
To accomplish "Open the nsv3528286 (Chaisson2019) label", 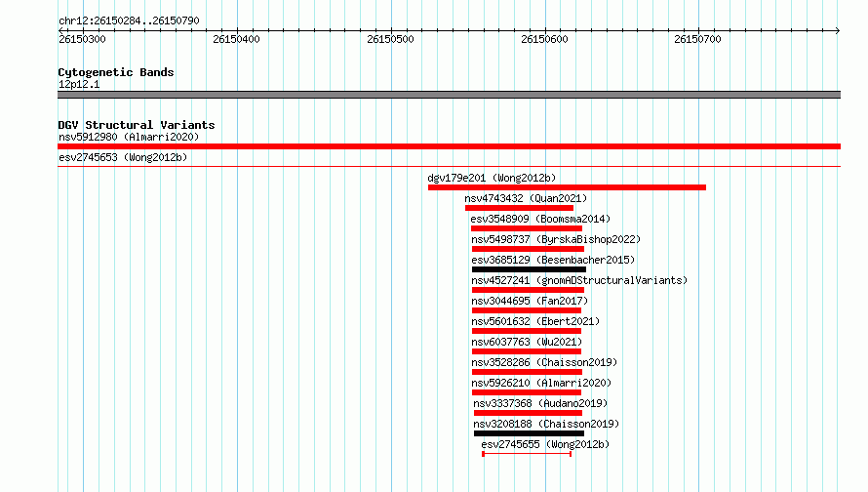I will click(x=544, y=362).
